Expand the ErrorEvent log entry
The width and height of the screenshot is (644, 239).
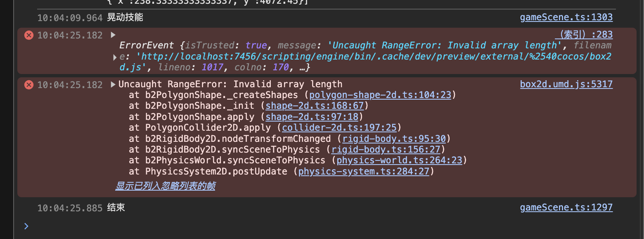click(x=113, y=35)
